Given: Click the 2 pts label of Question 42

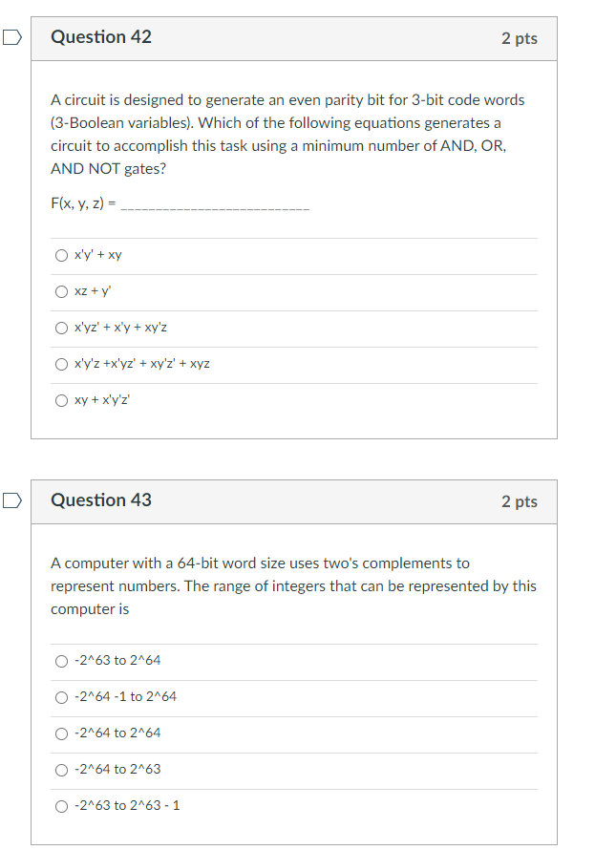Looking at the screenshot, I should [x=519, y=38].
